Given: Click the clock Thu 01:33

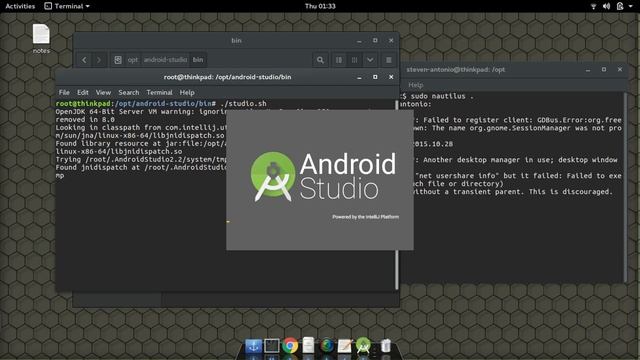Looking at the screenshot, I should pyautogui.click(x=320, y=6).
